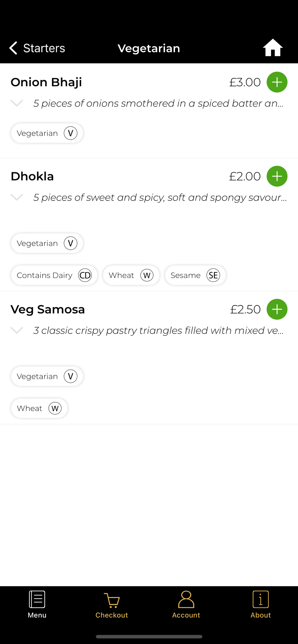This screenshot has height=644, width=298.
Task: Tap the Wheat tag under Veg Samosa
Action: click(39, 408)
